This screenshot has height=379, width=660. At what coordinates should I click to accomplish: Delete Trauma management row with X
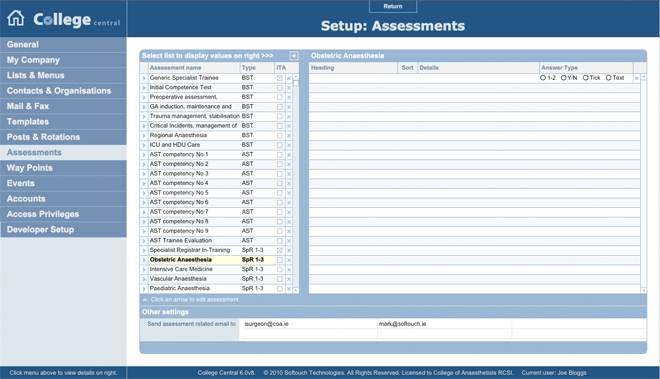click(x=289, y=117)
